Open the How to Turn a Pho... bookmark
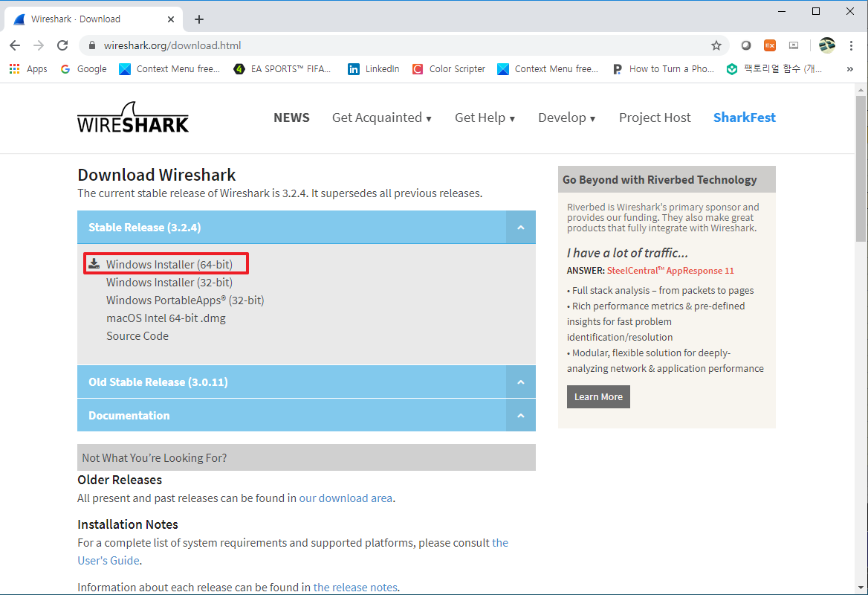The image size is (868, 595). tap(663, 68)
